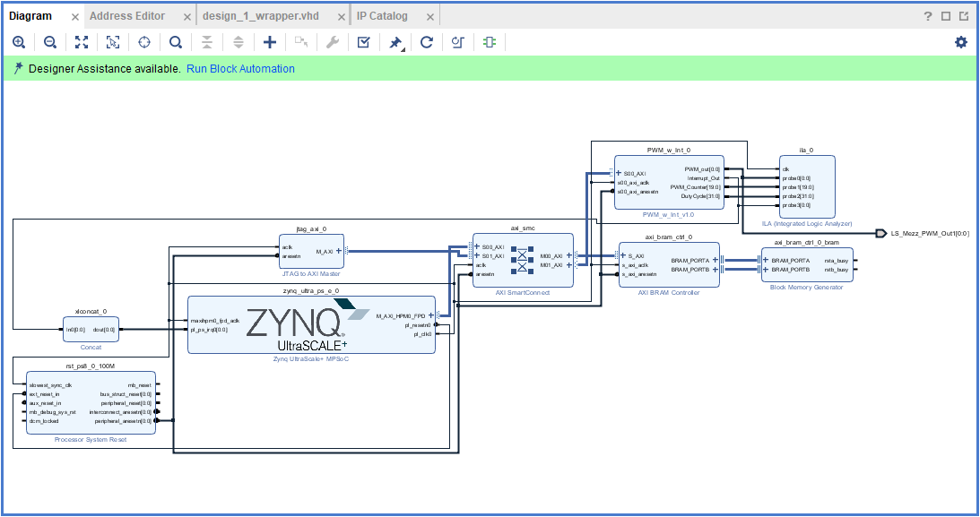Screen dimensions: 980x517
Task: Expand S_AXI port on axi_bram_ctrl_0
Action: (x=623, y=256)
